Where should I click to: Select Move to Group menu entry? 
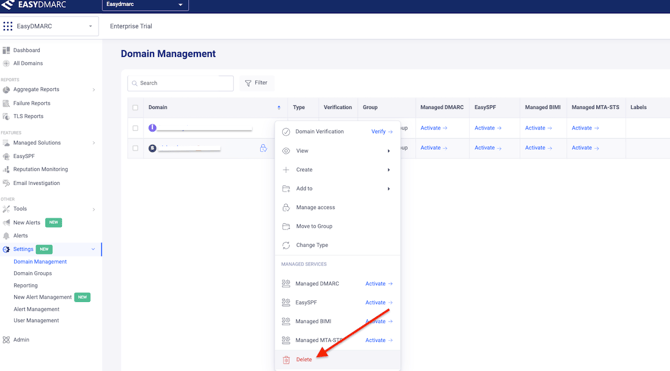(338, 226)
